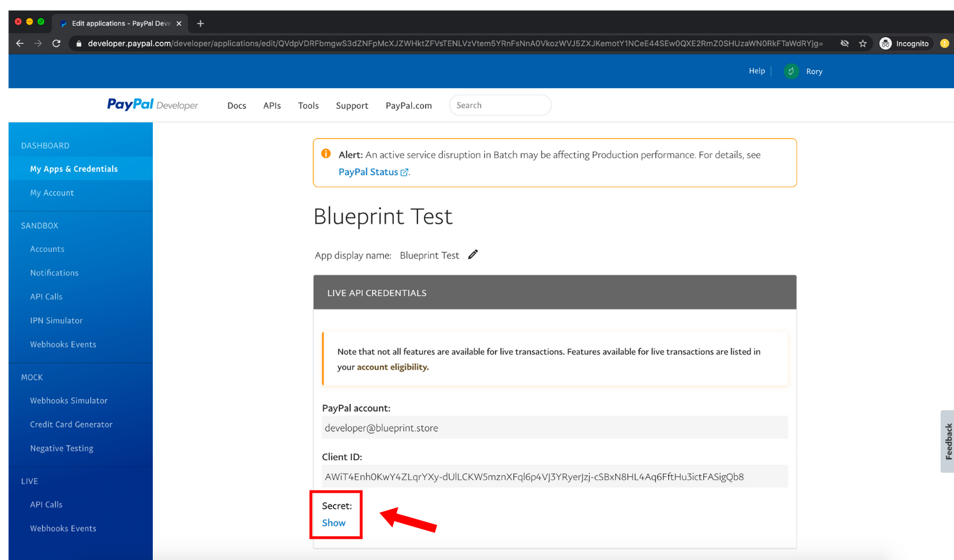Show the Secret by clicking Show
954x560 pixels.
pyautogui.click(x=334, y=523)
